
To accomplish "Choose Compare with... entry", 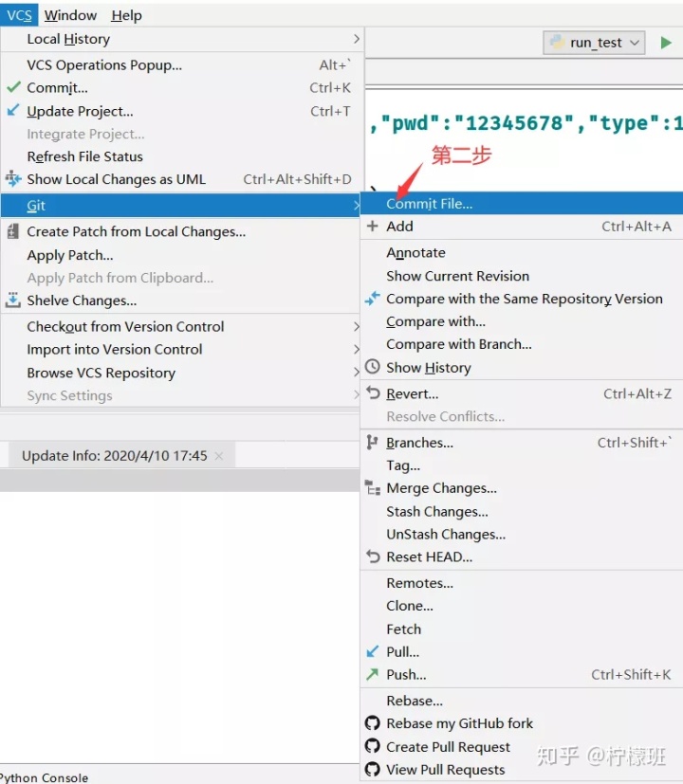I will click(x=522, y=321).
